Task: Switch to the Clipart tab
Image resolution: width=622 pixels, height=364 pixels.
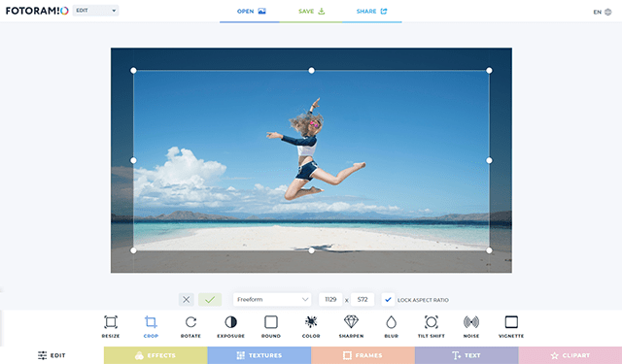Action: pos(570,355)
